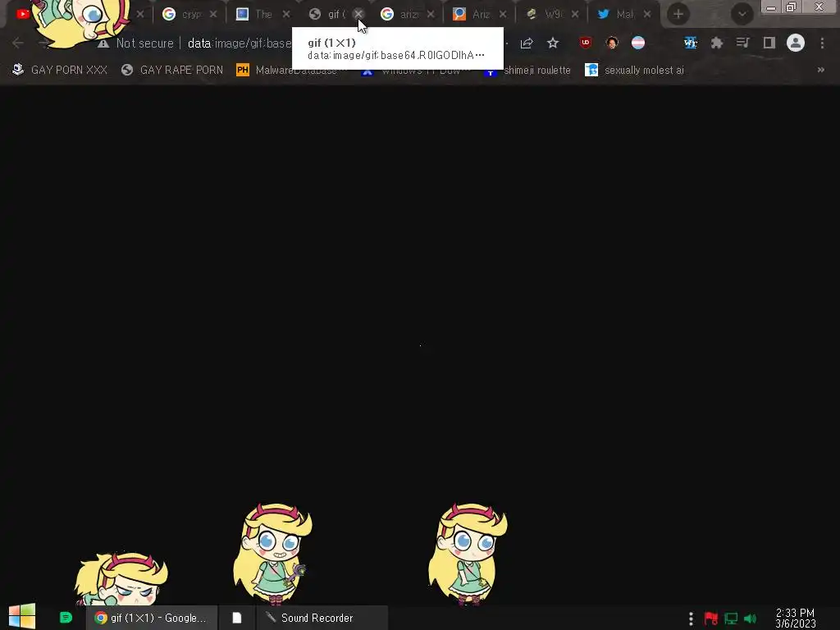Close the Google 'cryp' tab
This screenshot has height=630, width=840.
(213, 15)
